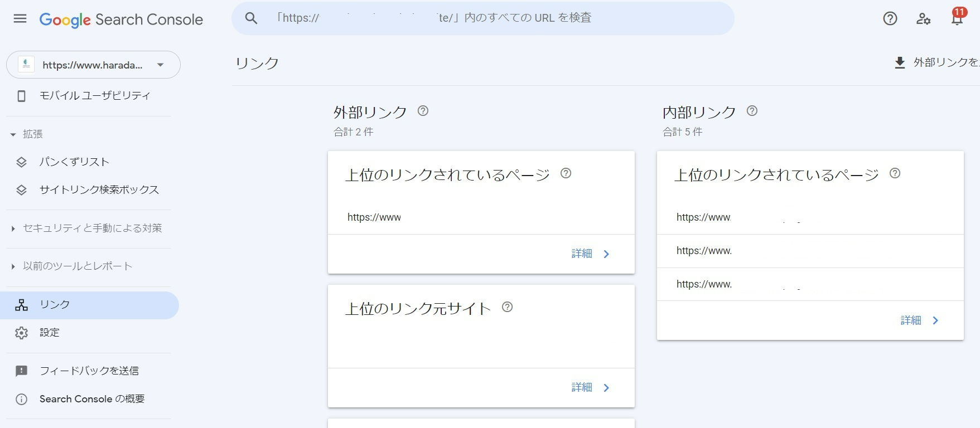The image size is (980, 428).
Task: Click the パンくずリスト layers icon
Action: pyautogui.click(x=21, y=162)
